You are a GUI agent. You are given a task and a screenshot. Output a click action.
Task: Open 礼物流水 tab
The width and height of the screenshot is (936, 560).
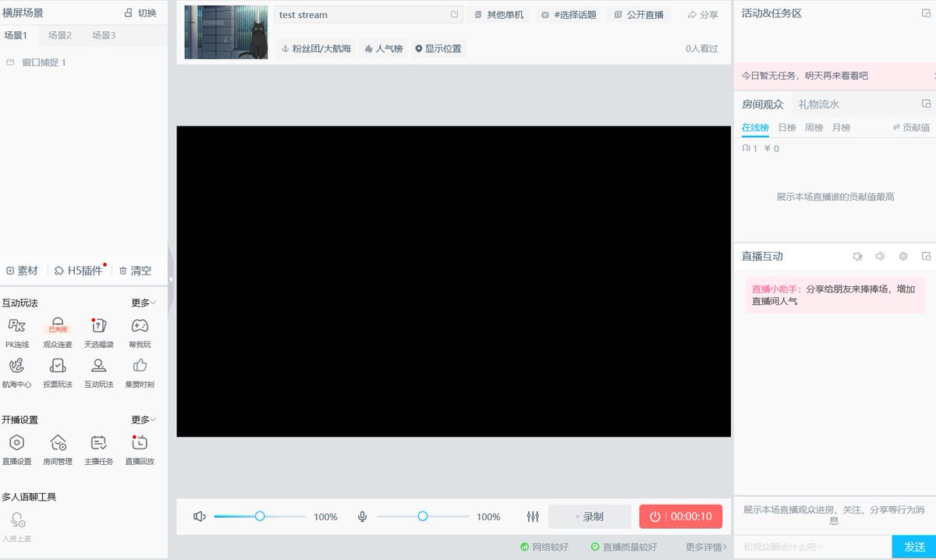(819, 104)
